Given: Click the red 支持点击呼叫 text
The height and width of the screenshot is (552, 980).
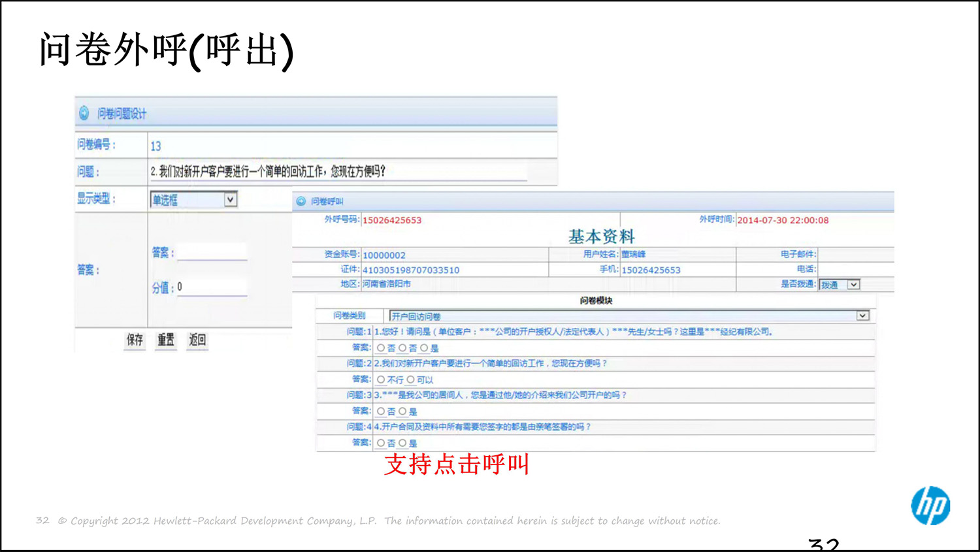Looking at the screenshot, I should tap(455, 464).
